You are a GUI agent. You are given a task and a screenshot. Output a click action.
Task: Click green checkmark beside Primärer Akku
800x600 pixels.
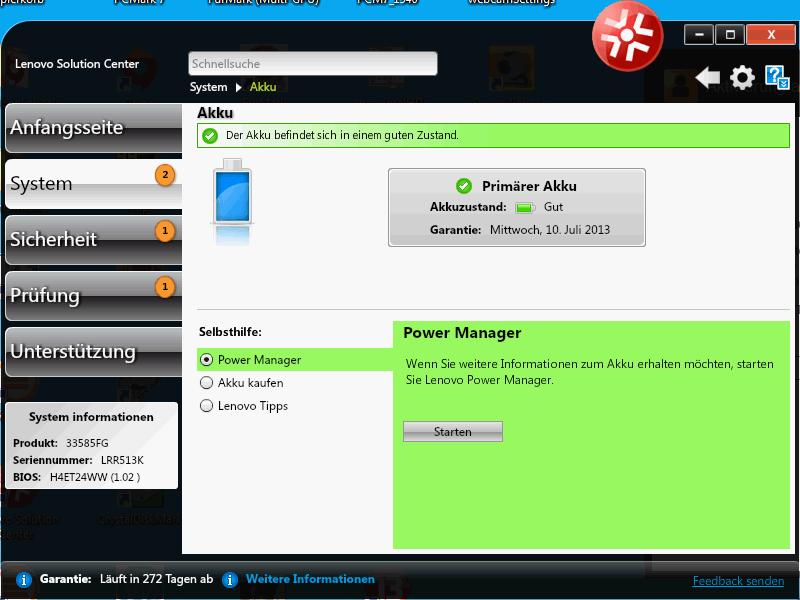tap(463, 186)
